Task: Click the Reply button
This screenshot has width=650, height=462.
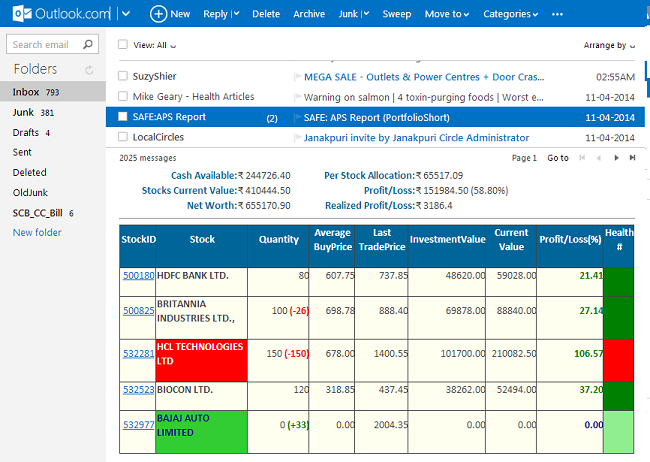Action: coord(215,14)
